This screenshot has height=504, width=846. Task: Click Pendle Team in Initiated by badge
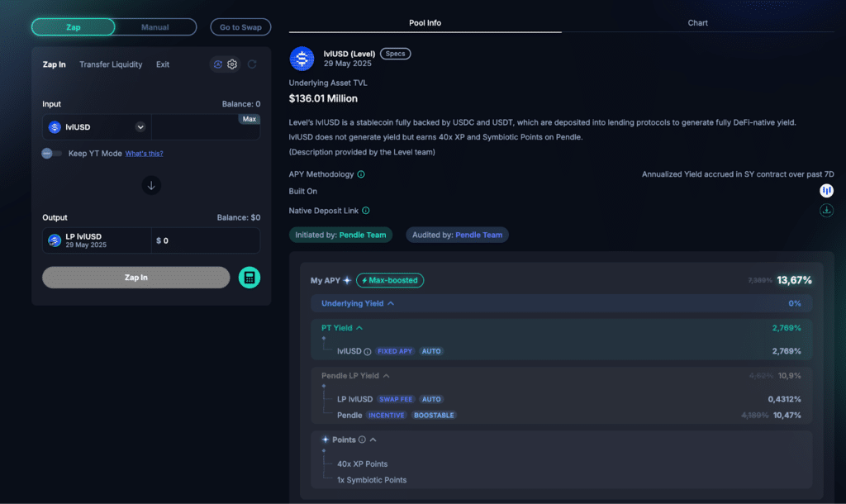click(363, 235)
